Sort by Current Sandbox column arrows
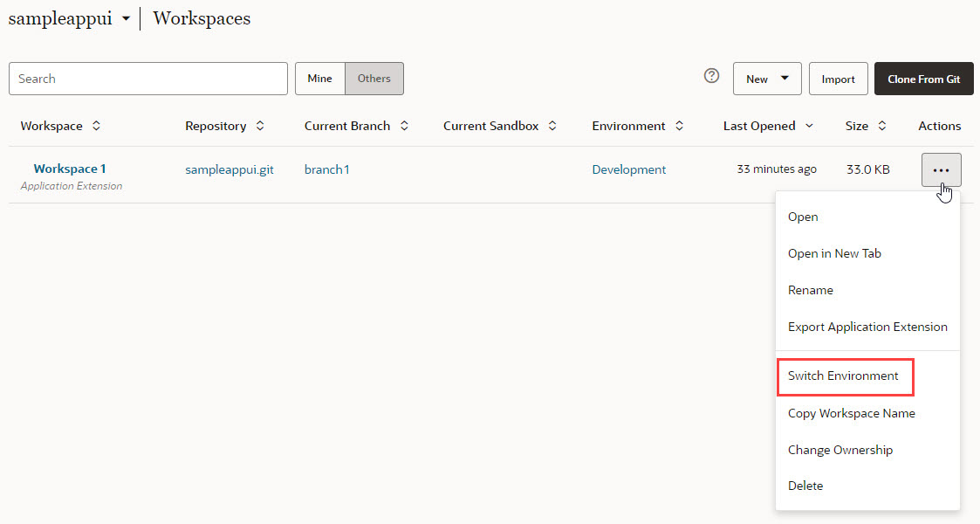 552,126
